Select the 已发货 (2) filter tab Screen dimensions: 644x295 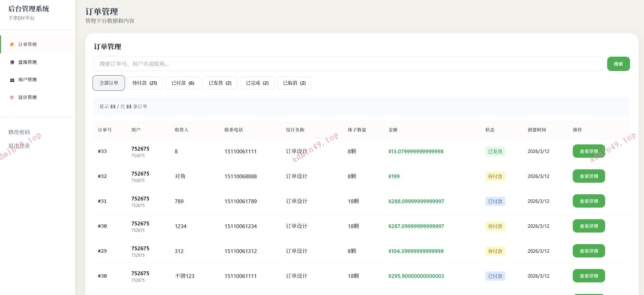pyautogui.click(x=220, y=83)
